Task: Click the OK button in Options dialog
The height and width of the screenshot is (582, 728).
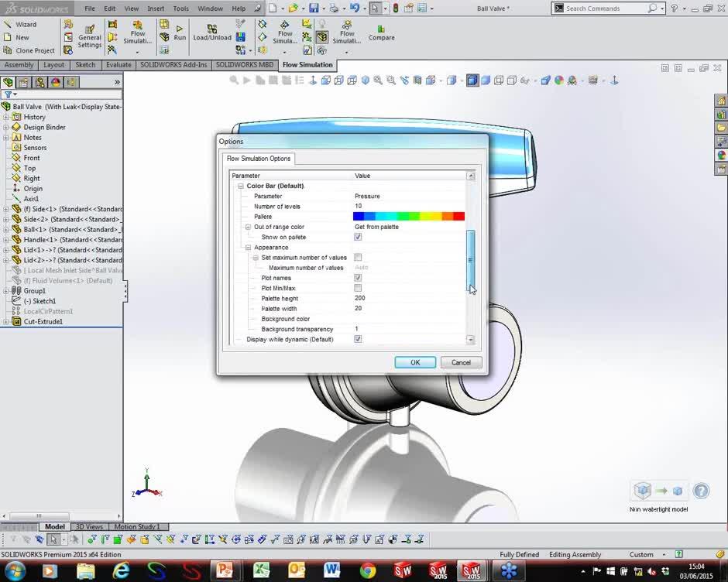Action: [x=414, y=361]
